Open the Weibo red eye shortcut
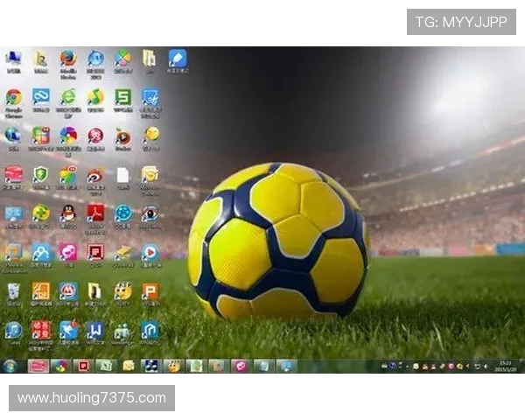This screenshot has width=525, height=420. (95, 175)
